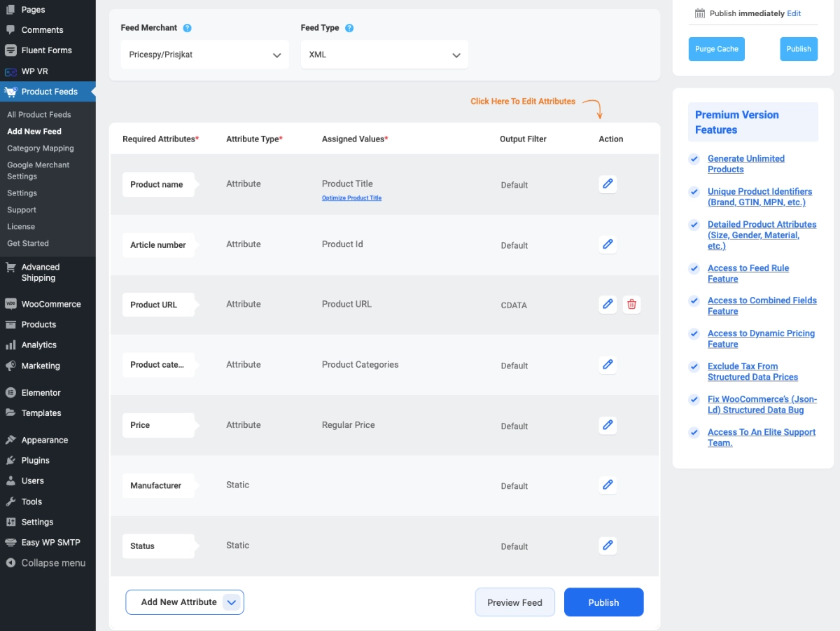The height and width of the screenshot is (631, 840).
Task: Expand the Feed Type XML dropdown
Action: pyautogui.click(x=384, y=55)
